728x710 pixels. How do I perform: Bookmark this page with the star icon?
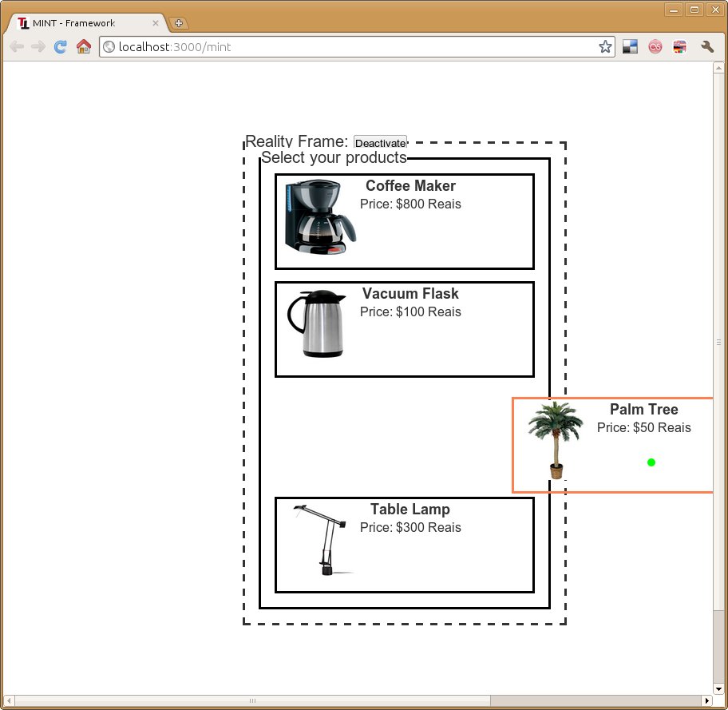605,47
